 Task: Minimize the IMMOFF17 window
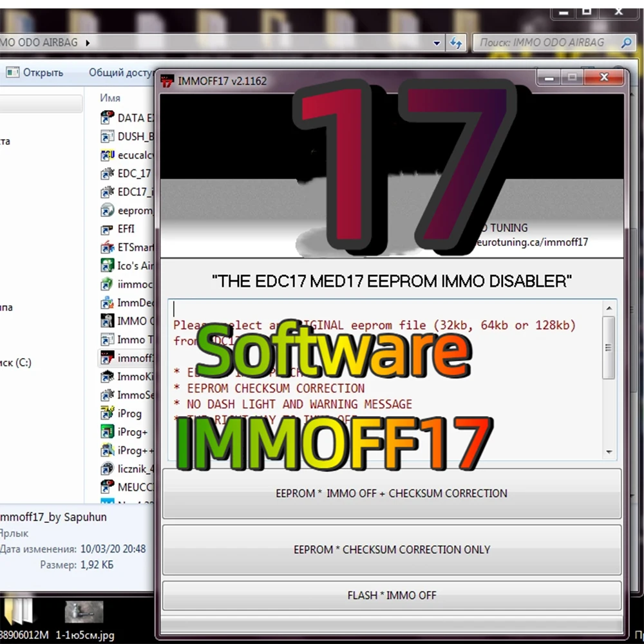click(549, 77)
